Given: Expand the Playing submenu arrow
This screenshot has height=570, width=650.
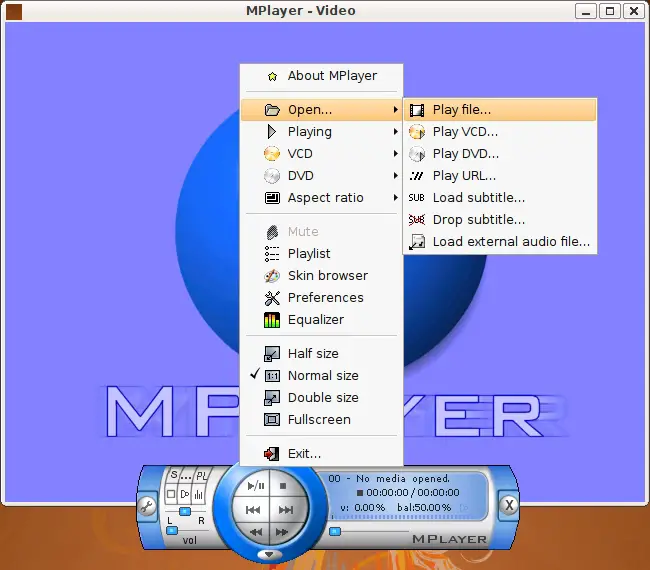Looking at the screenshot, I should coord(395,132).
